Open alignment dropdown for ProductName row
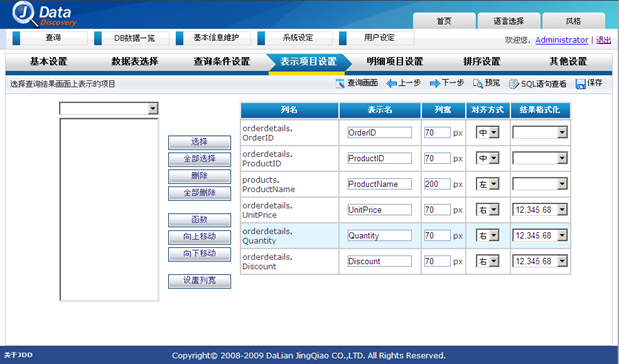619x364 pixels. [x=488, y=184]
